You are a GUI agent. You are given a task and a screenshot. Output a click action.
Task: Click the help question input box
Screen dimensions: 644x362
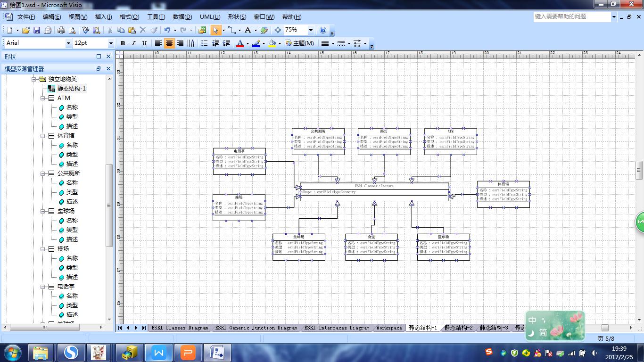click(572, 16)
